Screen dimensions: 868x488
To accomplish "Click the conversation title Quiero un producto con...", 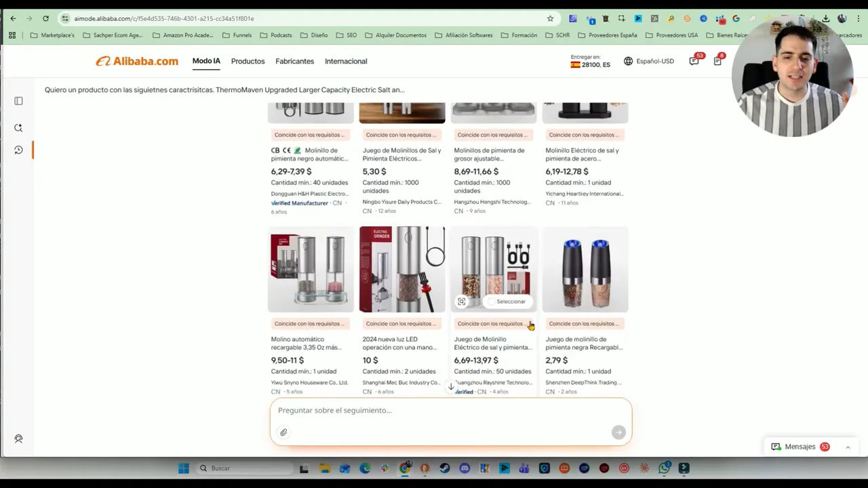I will point(224,89).
